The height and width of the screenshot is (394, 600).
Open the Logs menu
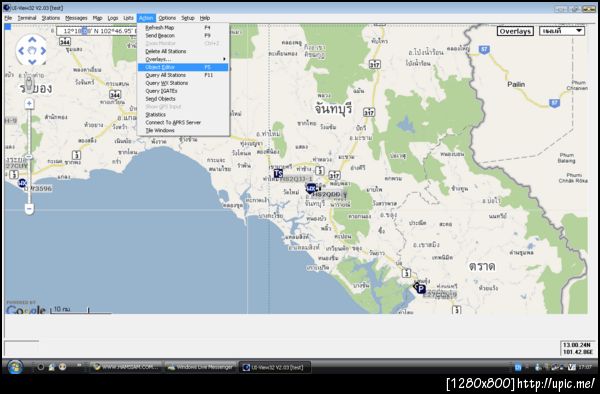click(113, 18)
